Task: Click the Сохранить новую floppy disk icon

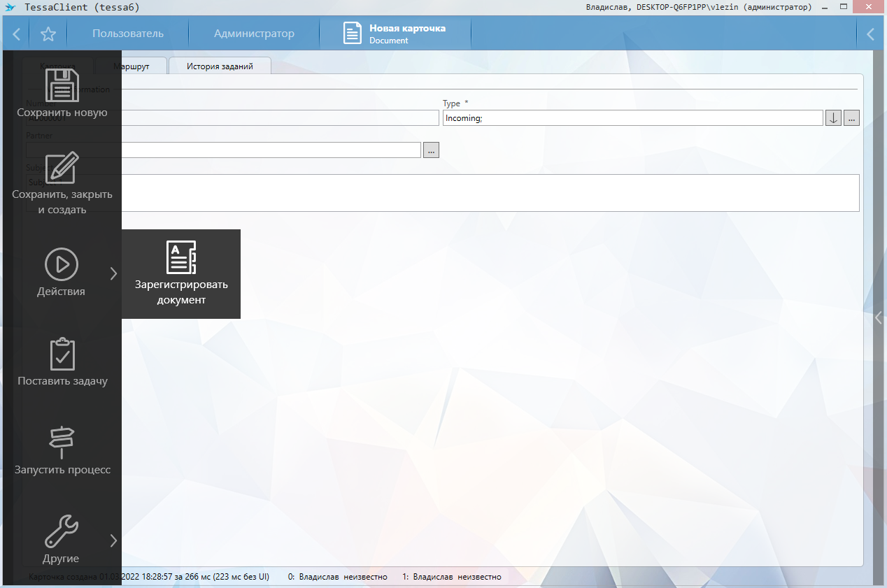Action: (x=62, y=85)
